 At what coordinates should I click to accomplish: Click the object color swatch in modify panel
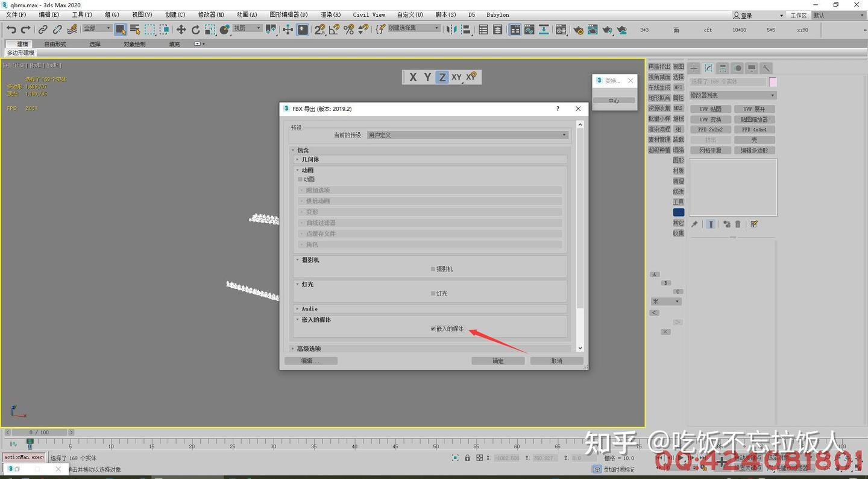click(x=773, y=81)
